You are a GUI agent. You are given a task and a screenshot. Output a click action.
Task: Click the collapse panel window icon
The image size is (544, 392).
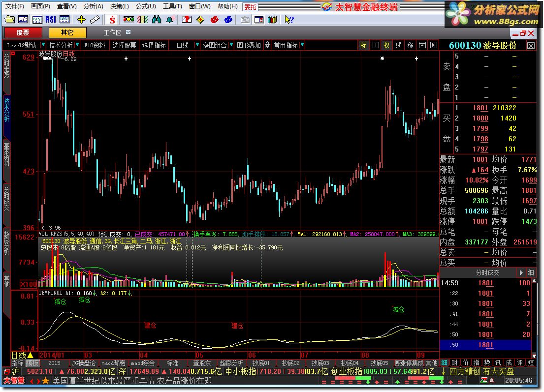tap(422, 45)
